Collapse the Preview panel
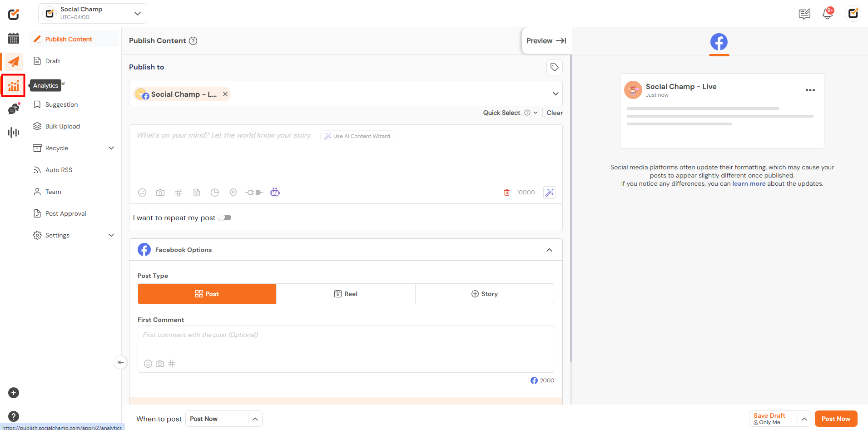 tap(546, 41)
